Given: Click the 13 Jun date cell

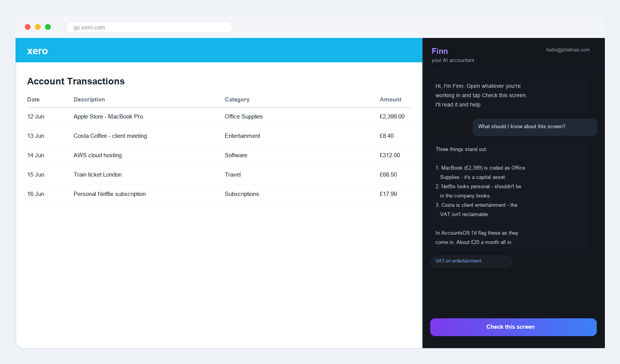Looking at the screenshot, I should [x=36, y=136].
